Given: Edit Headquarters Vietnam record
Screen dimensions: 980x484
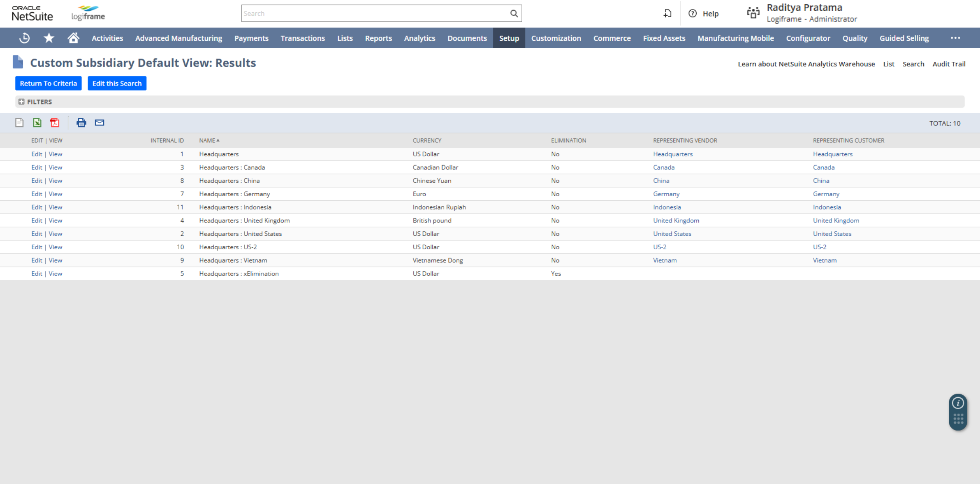Looking at the screenshot, I should [35, 260].
